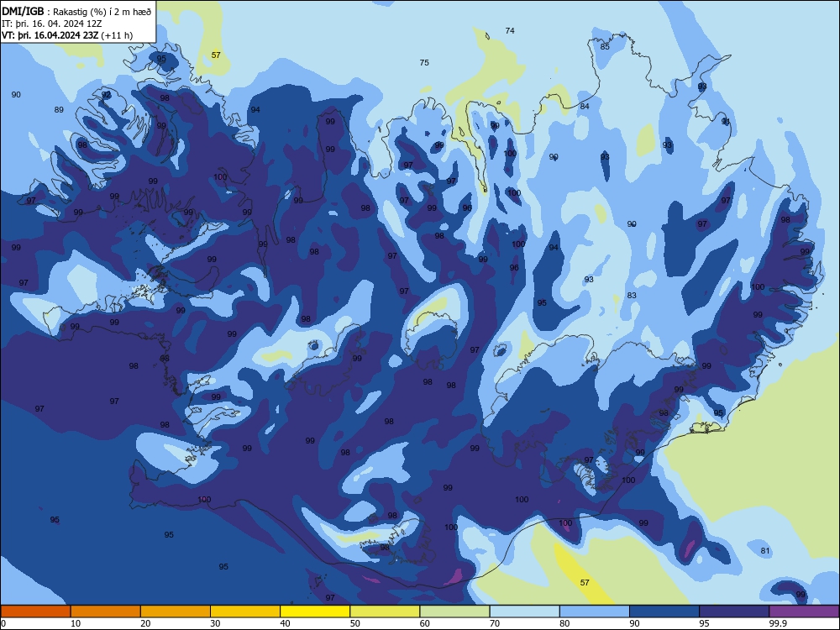Image resolution: width=840 pixels, height=630 pixels.
Task: Click the 'IT: þri. 16. 04. 2024 12Z' line
Action: tap(51, 24)
